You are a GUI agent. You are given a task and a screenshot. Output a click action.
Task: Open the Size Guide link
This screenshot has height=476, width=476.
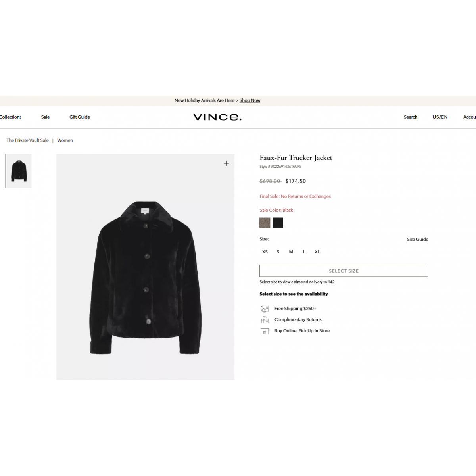[417, 239]
